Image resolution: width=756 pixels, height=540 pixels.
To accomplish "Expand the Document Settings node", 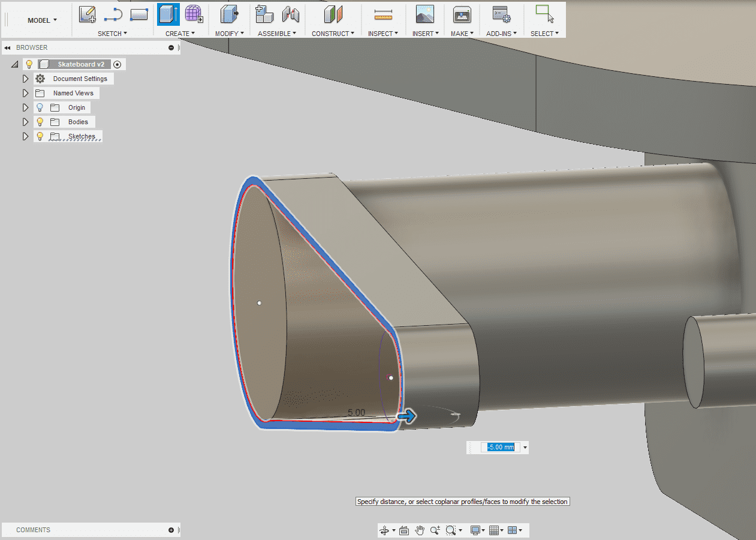I will coord(25,79).
